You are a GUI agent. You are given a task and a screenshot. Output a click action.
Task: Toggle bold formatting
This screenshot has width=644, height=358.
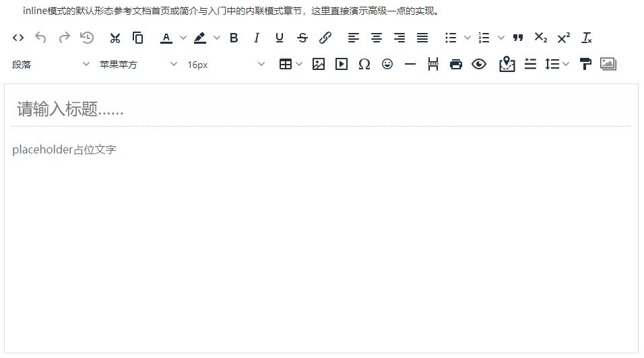pyautogui.click(x=234, y=38)
